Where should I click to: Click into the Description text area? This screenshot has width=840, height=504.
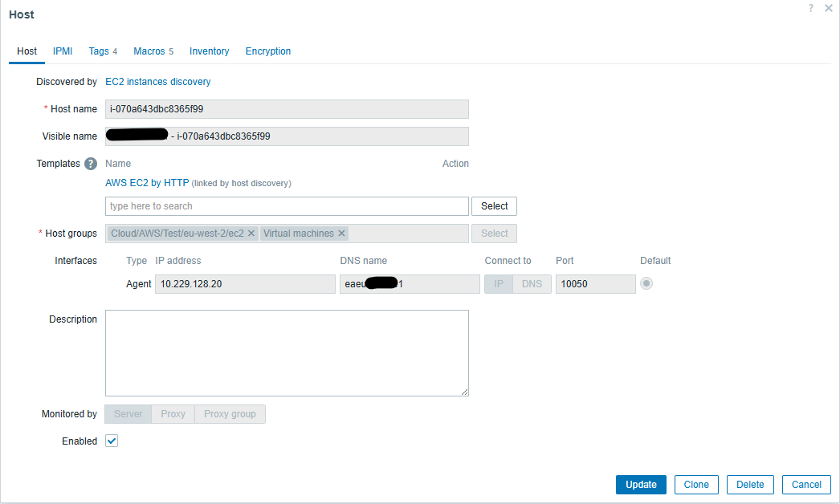tap(287, 353)
